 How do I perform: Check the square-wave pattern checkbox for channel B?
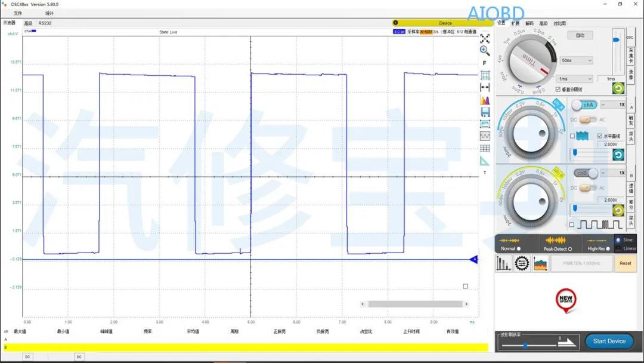click(x=572, y=224)
